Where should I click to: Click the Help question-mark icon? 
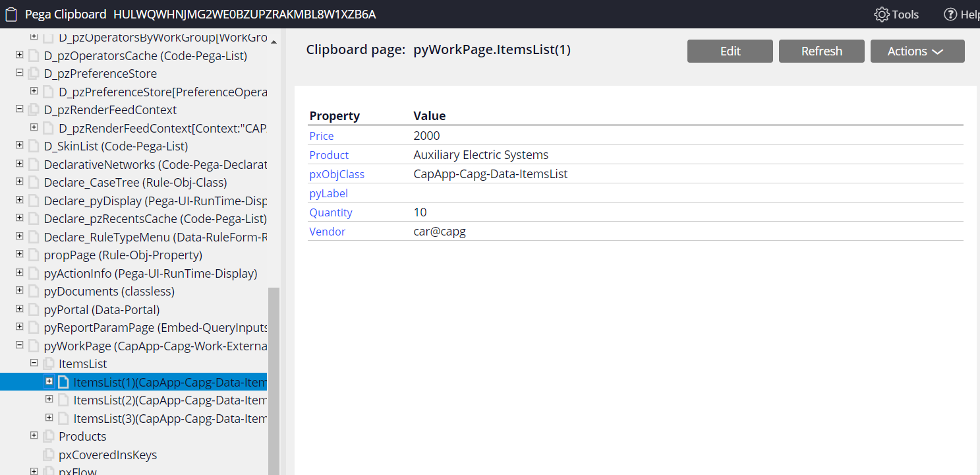(950, 13)
